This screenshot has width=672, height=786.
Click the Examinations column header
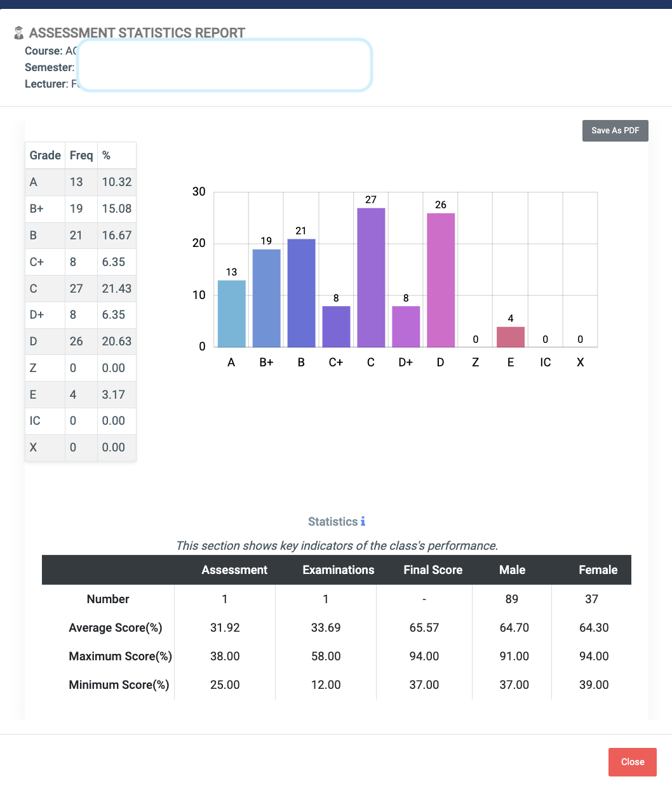coord(338,570)
